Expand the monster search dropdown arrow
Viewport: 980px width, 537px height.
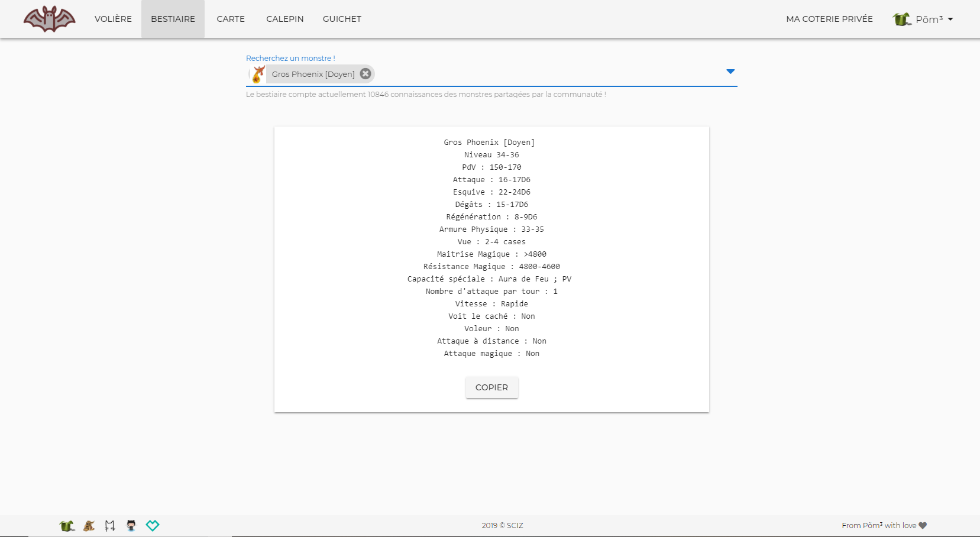point(730,72)
